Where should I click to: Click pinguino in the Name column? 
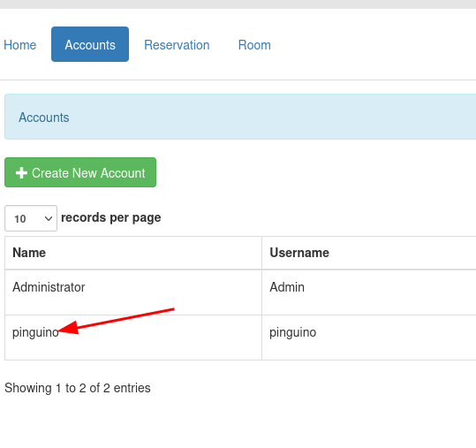pos(35,333)
